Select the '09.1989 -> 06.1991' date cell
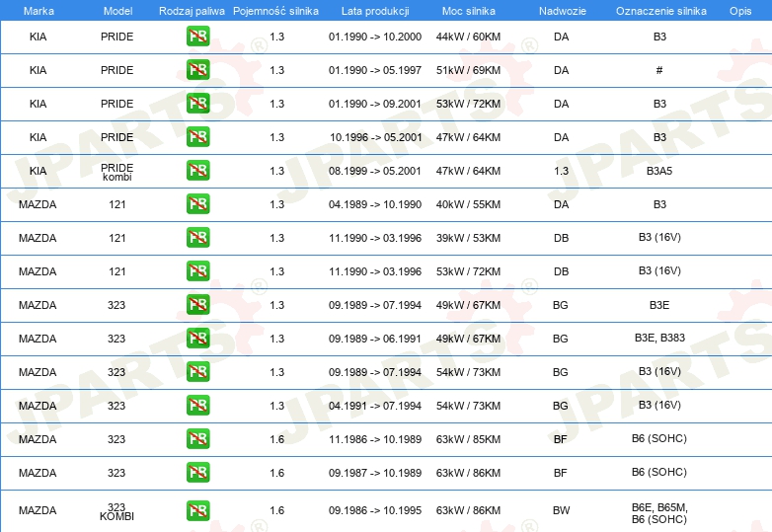This screenshot has height=532, width=772. [x=375, y=339]
